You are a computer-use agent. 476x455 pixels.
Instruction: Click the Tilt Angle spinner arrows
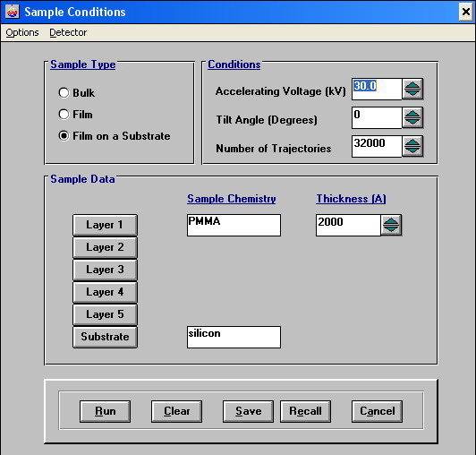tap(412, 117)
